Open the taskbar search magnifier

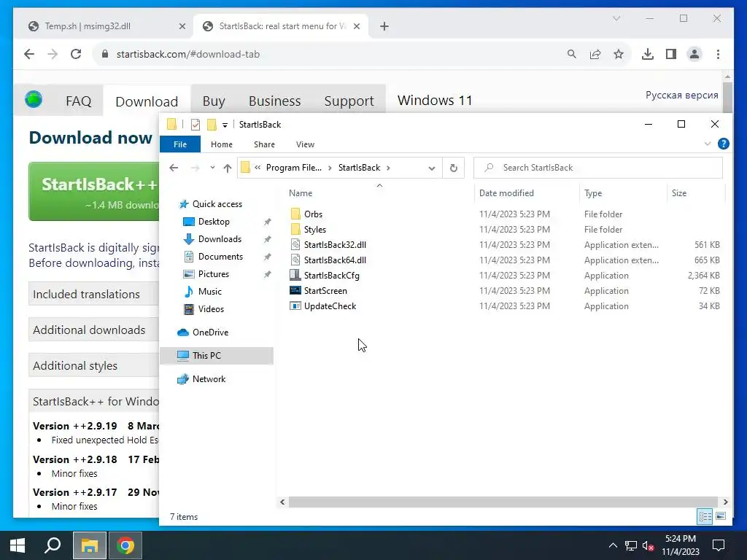click(53, 545)
